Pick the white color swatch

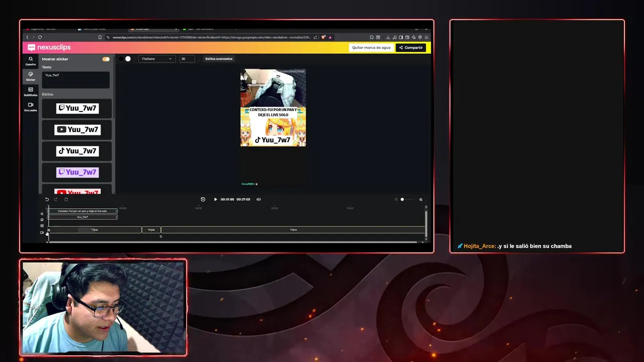point(128,59)
